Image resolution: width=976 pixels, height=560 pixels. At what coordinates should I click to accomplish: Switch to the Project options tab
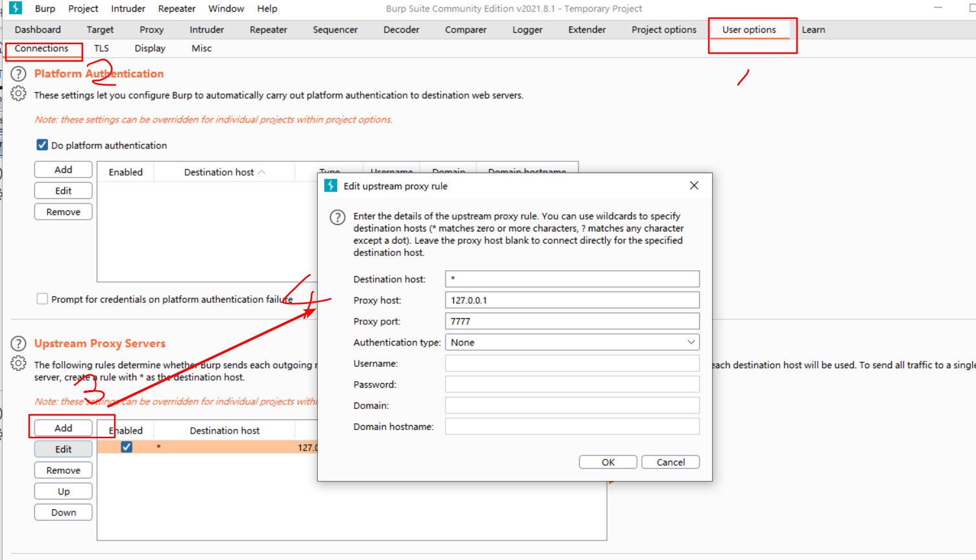(664, 30)
